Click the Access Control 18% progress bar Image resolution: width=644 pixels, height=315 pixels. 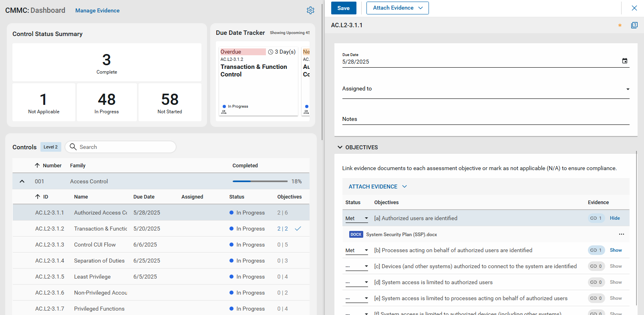[260, 181]
